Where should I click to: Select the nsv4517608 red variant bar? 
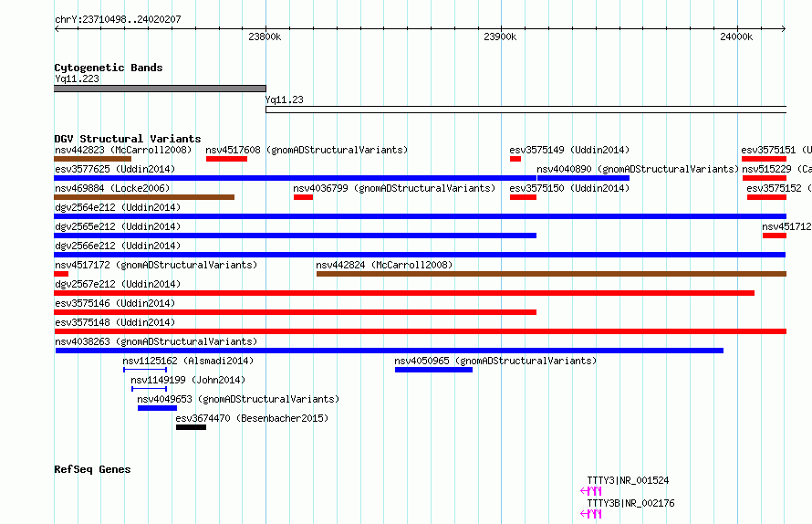coord(226,159)
